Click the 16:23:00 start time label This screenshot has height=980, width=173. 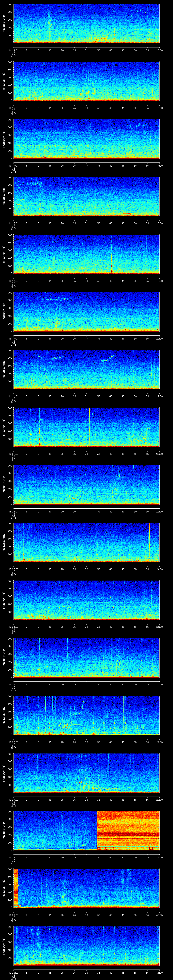point(13,569)
